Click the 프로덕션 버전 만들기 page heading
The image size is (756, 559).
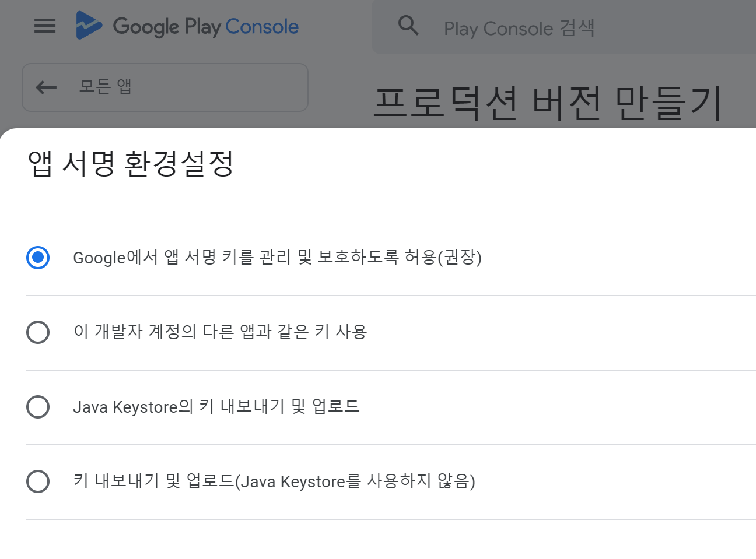(x=548, y=103)
